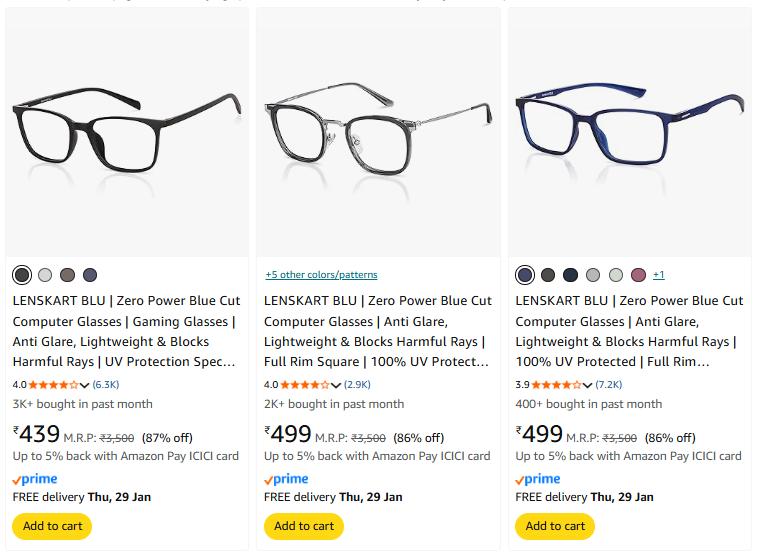Click the '+1' more colors link
Screen dimensions: 758x552
(x=659, y=275)
